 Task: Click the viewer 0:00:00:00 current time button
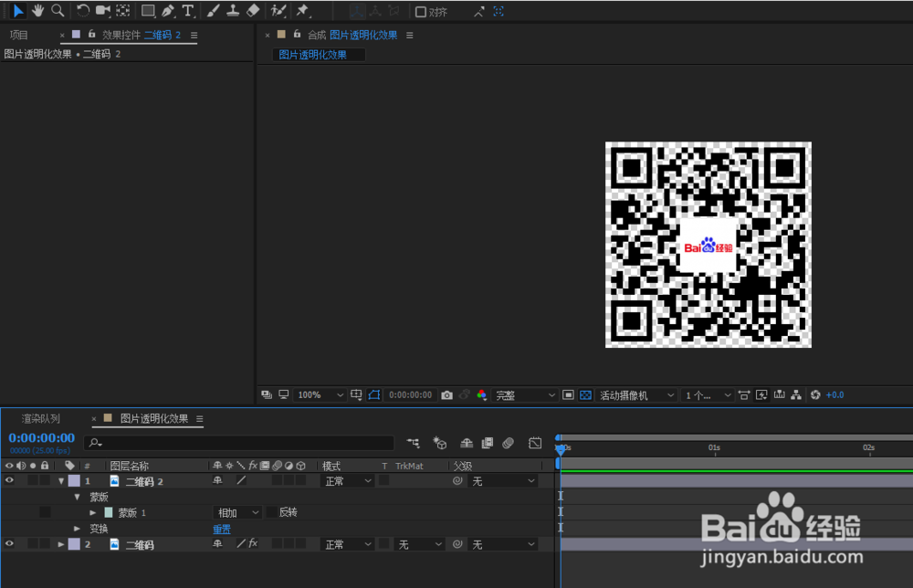411,395
